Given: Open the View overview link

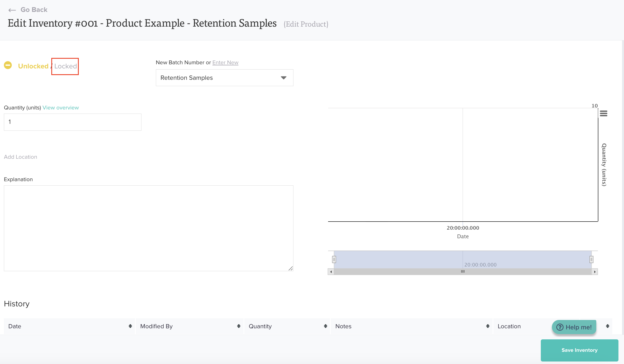Looking at the screenshot, I should point(60,108).
